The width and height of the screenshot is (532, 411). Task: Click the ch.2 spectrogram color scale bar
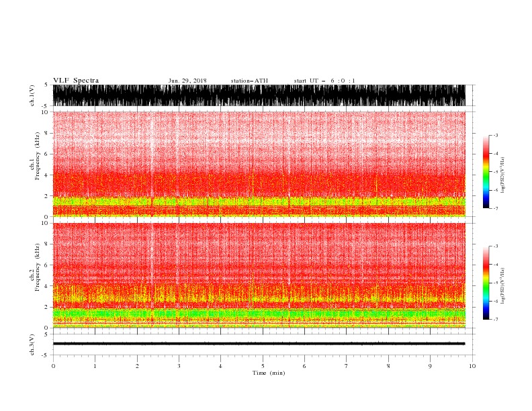click(x=486, y=283)
